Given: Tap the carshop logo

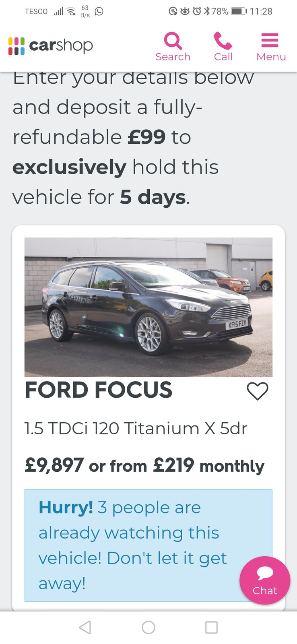Looking at the screenshot, I should coord(51,45).
